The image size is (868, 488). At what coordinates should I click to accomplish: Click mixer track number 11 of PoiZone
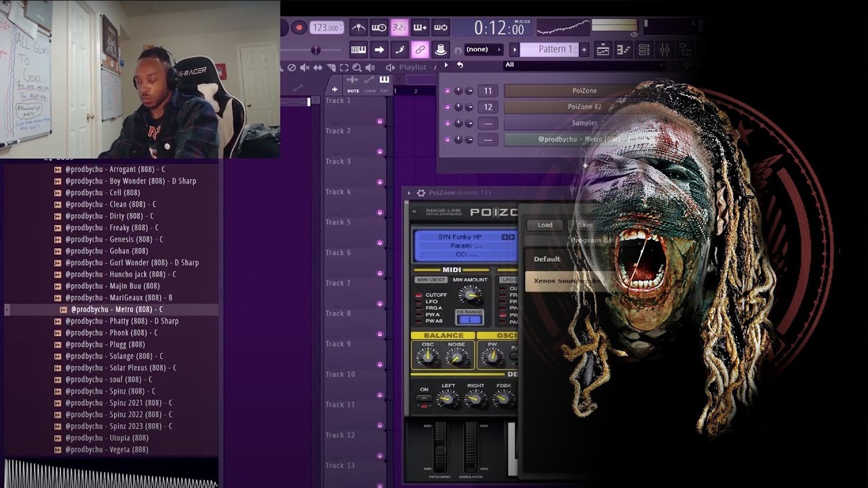tap(488, 91)
